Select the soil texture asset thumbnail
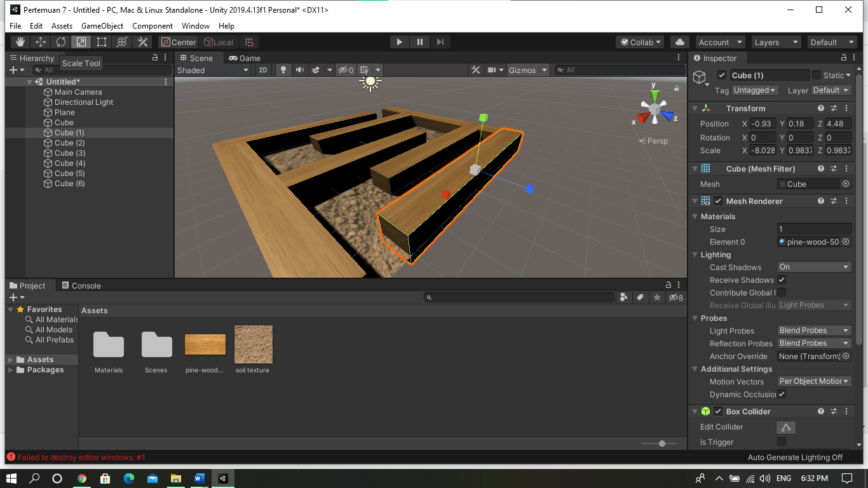This screenshot has width=868, height=488. point(253,344)
